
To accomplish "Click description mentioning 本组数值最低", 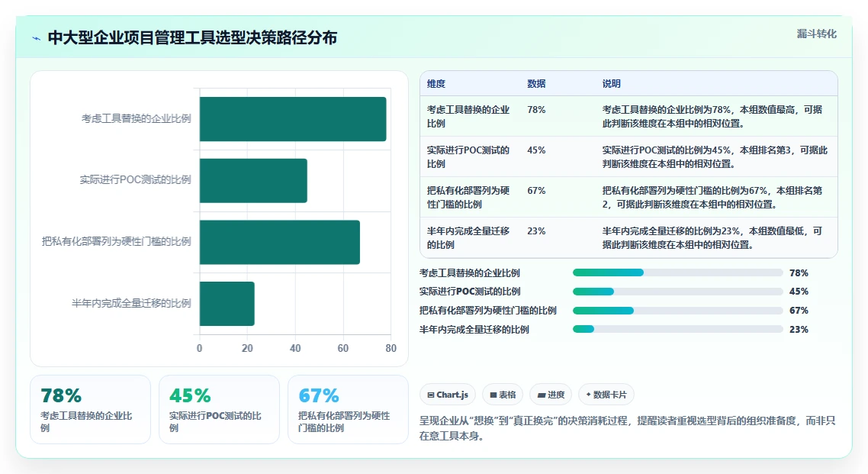I will click(713, 237).
